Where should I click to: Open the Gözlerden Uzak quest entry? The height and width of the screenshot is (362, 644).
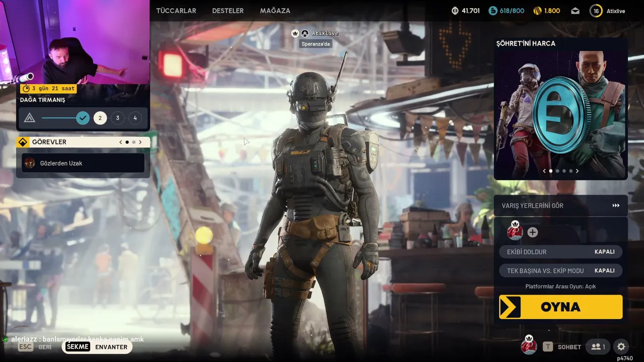(x=83, y=163)
